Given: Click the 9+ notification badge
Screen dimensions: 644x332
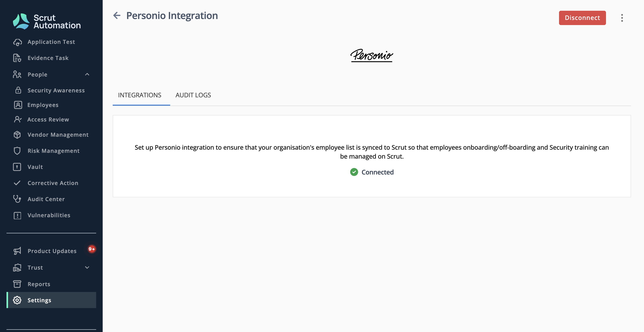Looking at the screenshot, I should click(91, 249).
